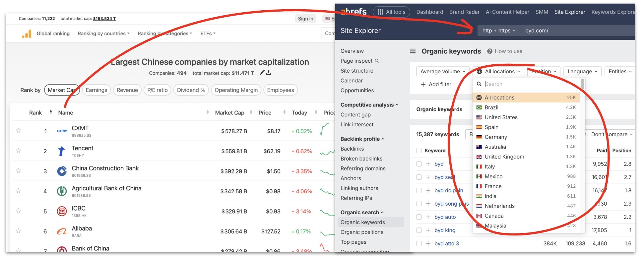Check the box for keyword byd dolphin
The width and height of the screenshot is (644, 262).
419,190
